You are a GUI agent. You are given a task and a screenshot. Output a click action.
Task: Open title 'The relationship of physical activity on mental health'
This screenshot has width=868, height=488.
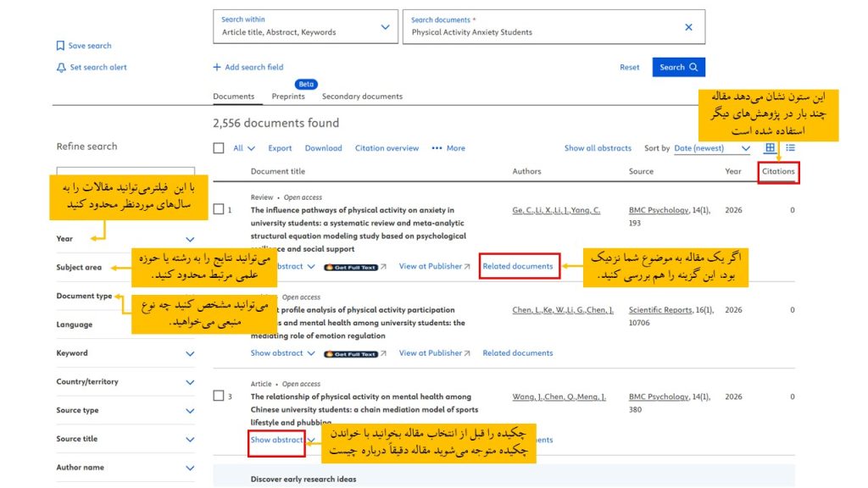pos(364,409)
